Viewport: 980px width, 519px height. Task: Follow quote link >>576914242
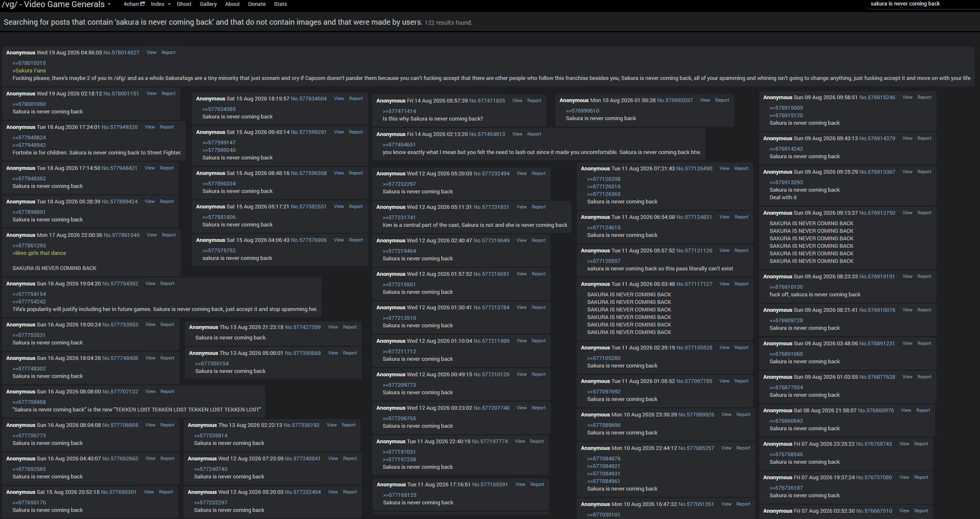786,149
